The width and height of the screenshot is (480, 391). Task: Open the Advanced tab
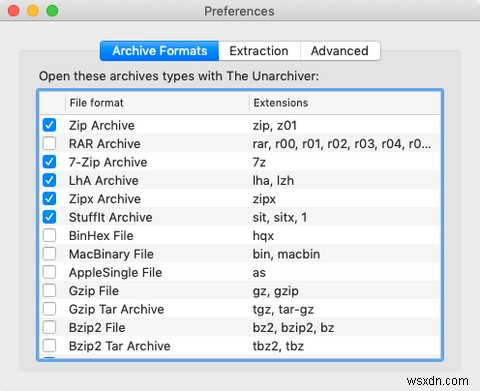(x=340, y=51)
